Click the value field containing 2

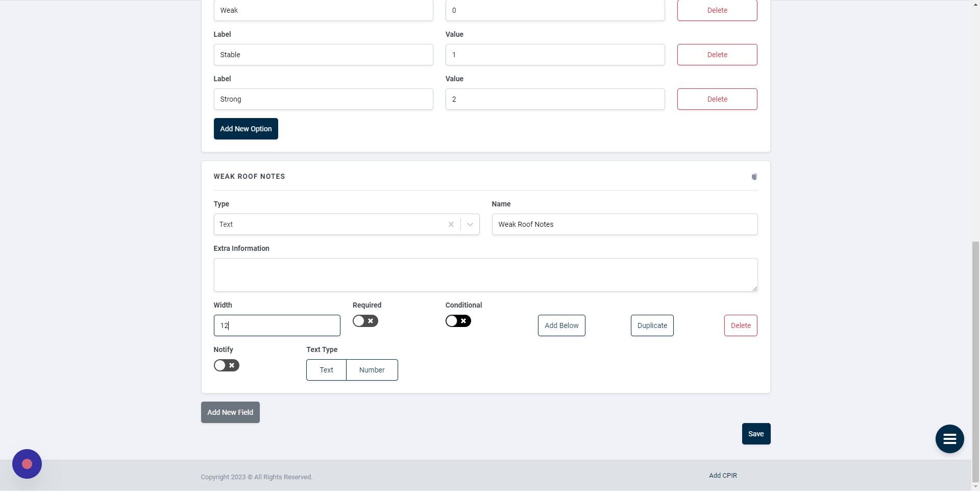coord(555,99)
